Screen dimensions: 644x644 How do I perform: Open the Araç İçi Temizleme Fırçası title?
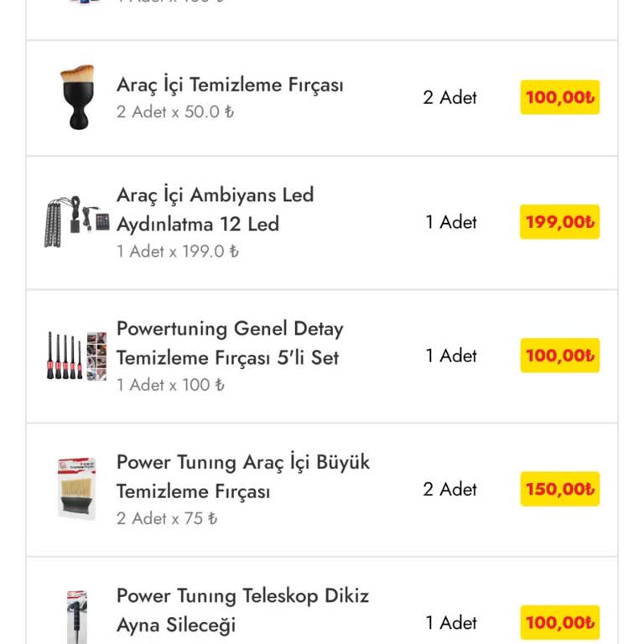[230, 85]
